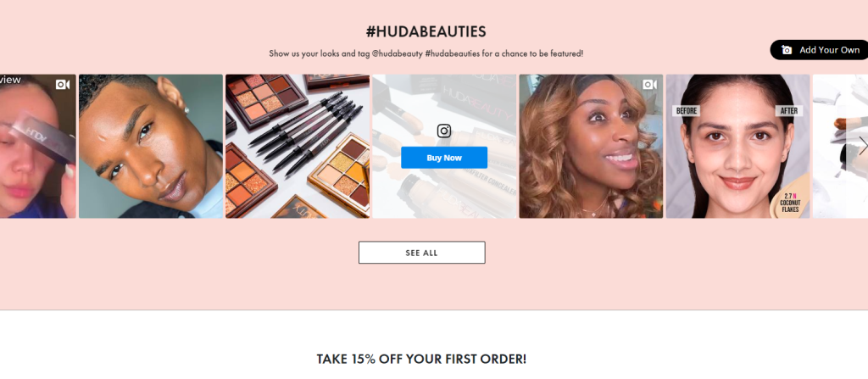Screen dimensions: 868x379
Task: Open the eyeshadow palettes and pencils photo
Action: click(298, 147)
